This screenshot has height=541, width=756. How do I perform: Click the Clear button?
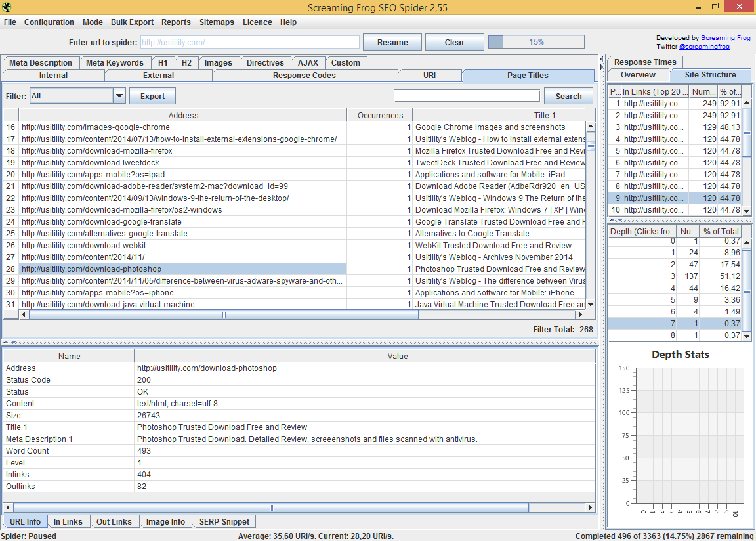(455, 43)
